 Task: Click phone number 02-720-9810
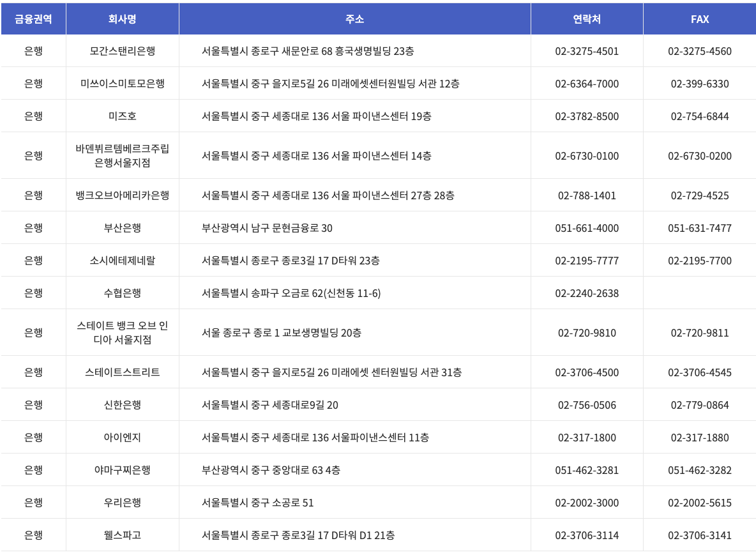tap(587, 332)
